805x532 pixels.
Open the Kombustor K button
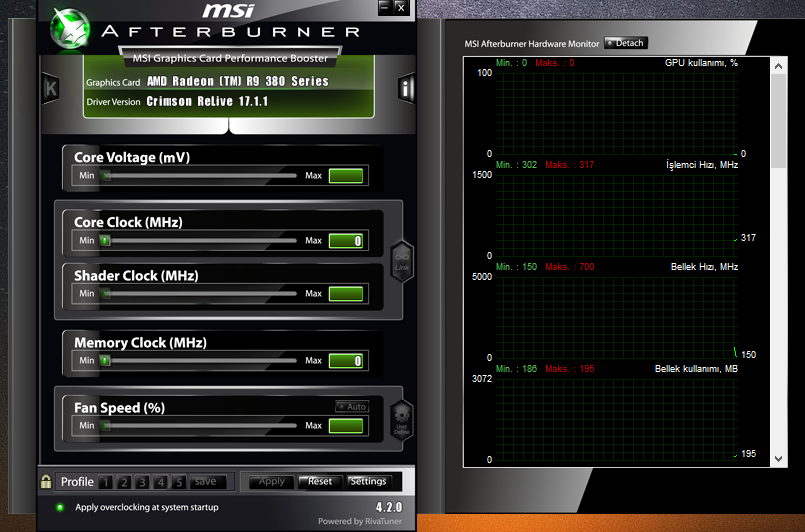(51, 89)
